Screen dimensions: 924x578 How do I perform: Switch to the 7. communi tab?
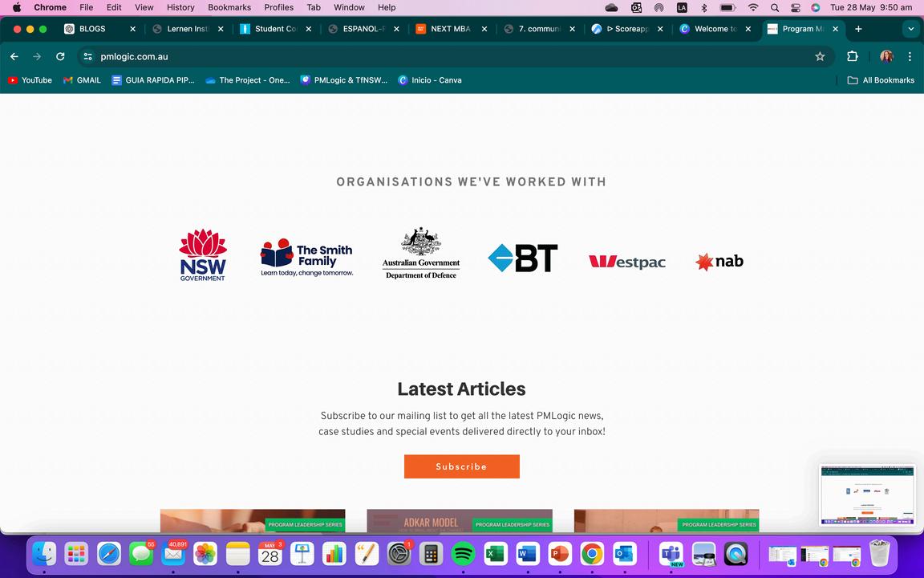coord(539,29)
